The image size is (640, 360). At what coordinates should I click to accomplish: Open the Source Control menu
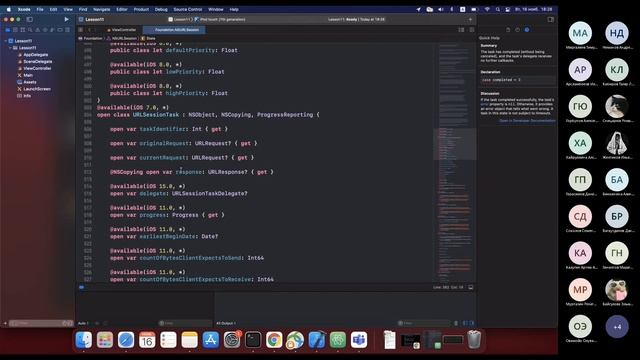[x=188, y=9]
